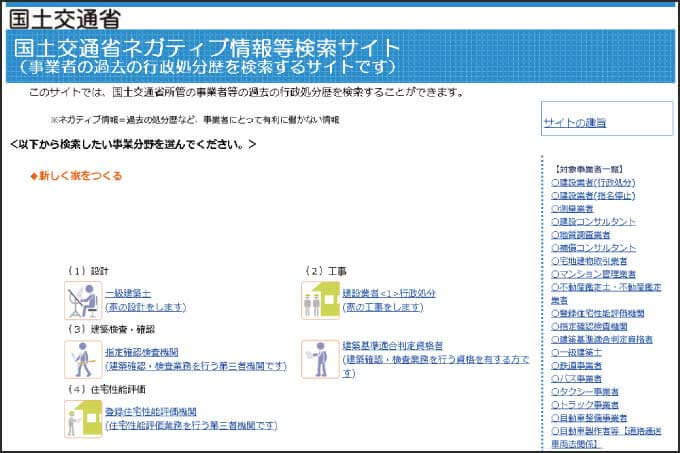Screen dimensions: 680x453
Task: Click the 建築基準適合判定資格者 person icon
Action: point(320,359)
